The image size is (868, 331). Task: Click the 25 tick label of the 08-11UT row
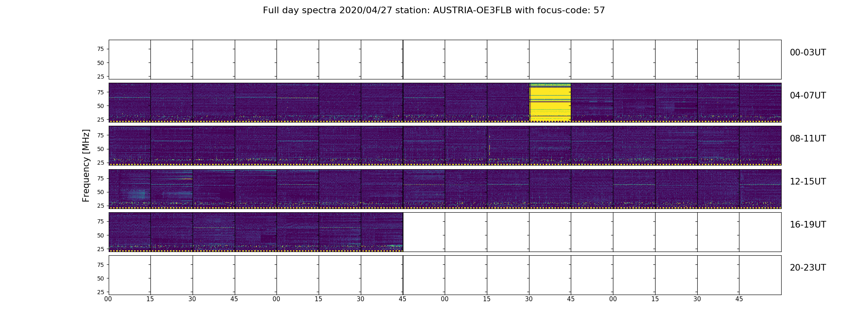coord(100,163)
